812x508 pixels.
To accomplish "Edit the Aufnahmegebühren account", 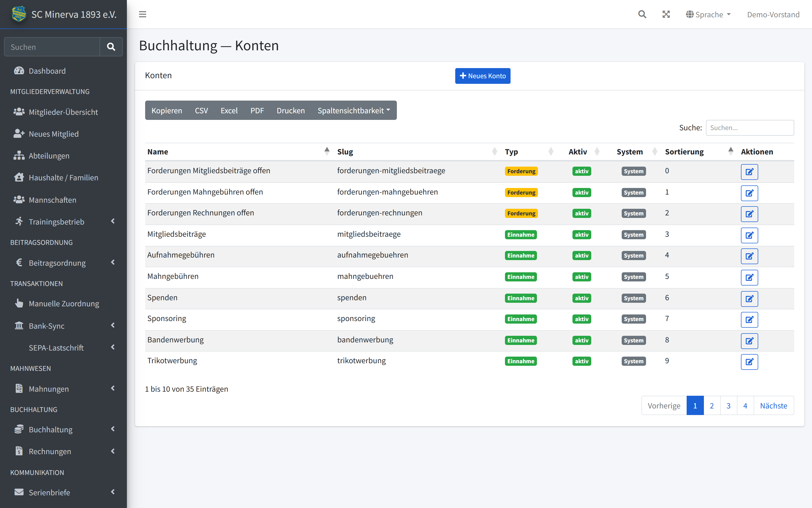I will click(x=749, y=256).
